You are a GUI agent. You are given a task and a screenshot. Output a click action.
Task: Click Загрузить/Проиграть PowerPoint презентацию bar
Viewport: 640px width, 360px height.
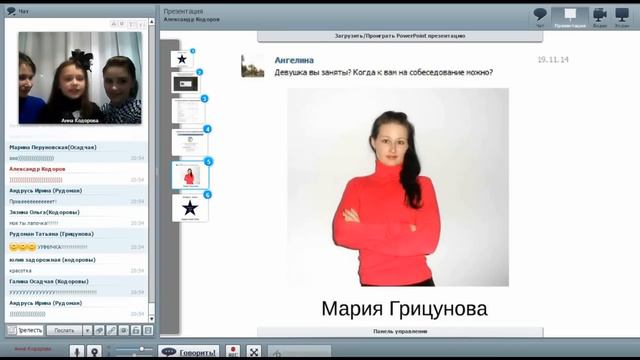tap(400, 36)
